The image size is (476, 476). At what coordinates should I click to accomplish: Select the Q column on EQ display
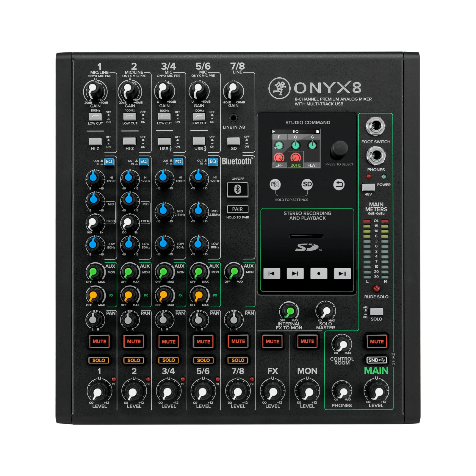click(295, 137)
